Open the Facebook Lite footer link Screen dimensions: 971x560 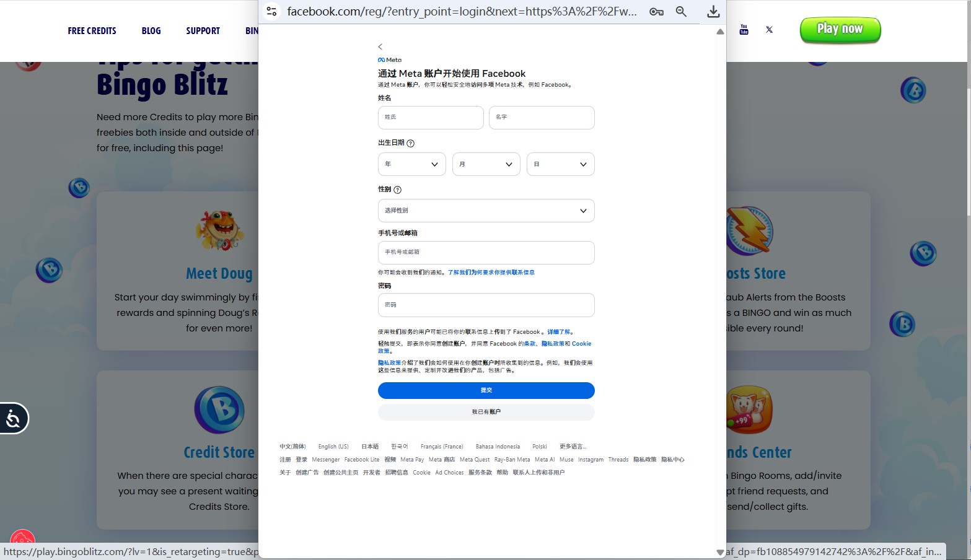pyautogui.click(x=362, y=460)
